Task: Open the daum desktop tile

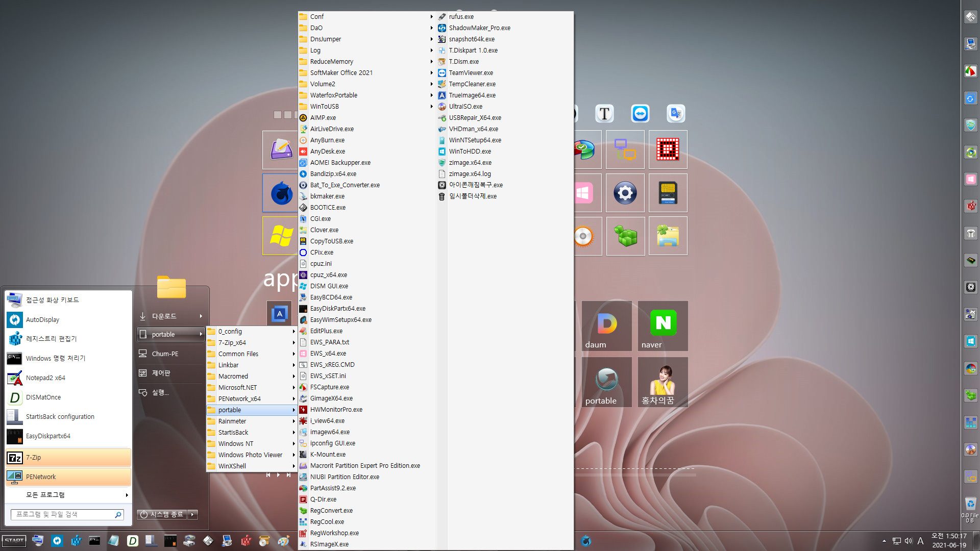Action: pyautogui.click(x=607, y=326)
